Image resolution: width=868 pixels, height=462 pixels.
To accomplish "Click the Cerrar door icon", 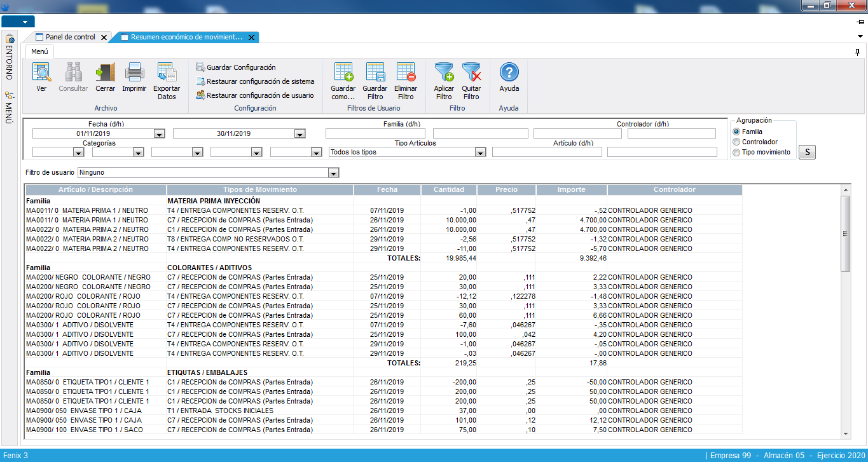I will coord(105,73).
